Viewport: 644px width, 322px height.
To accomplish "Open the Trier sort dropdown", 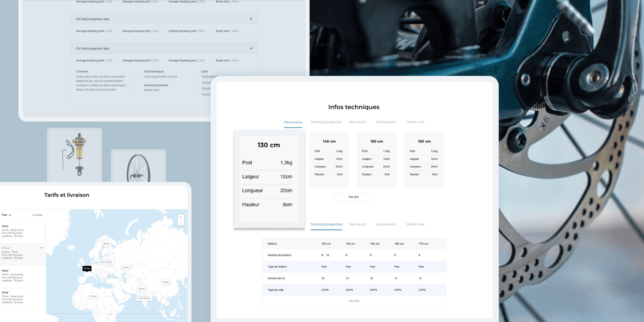I will (6, 215).
